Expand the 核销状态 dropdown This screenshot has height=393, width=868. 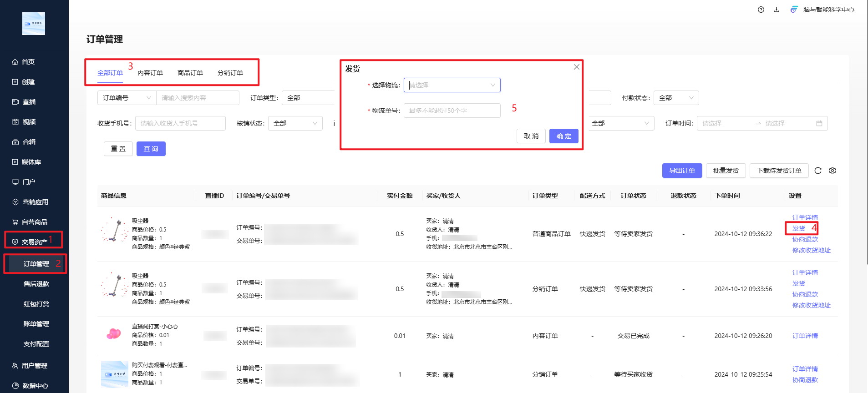click(295, 123)
